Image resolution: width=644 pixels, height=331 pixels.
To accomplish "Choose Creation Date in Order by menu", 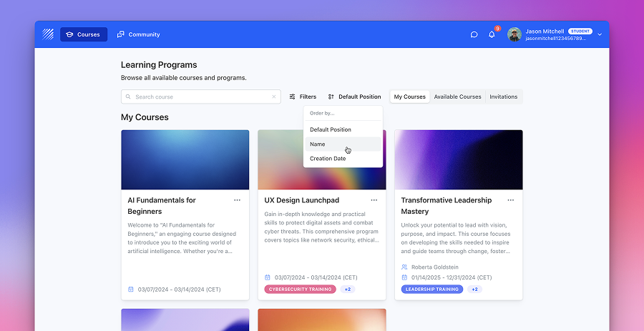I will point(343,159).
